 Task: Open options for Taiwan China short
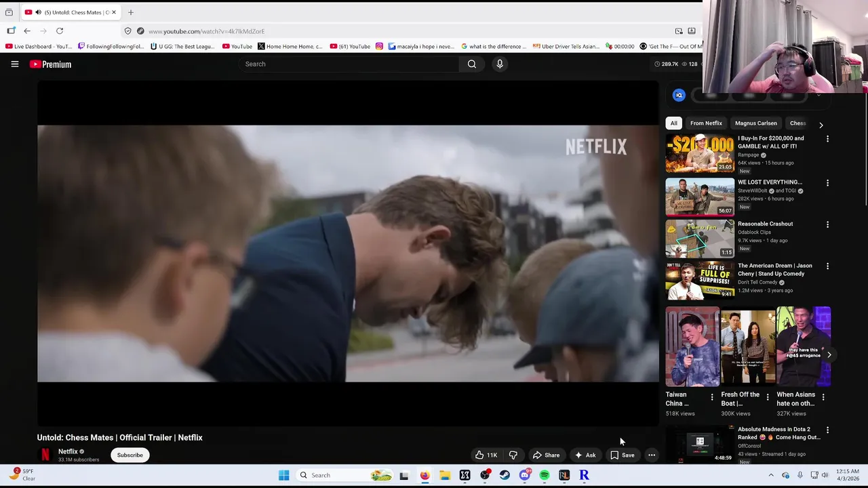click(712, 397)
